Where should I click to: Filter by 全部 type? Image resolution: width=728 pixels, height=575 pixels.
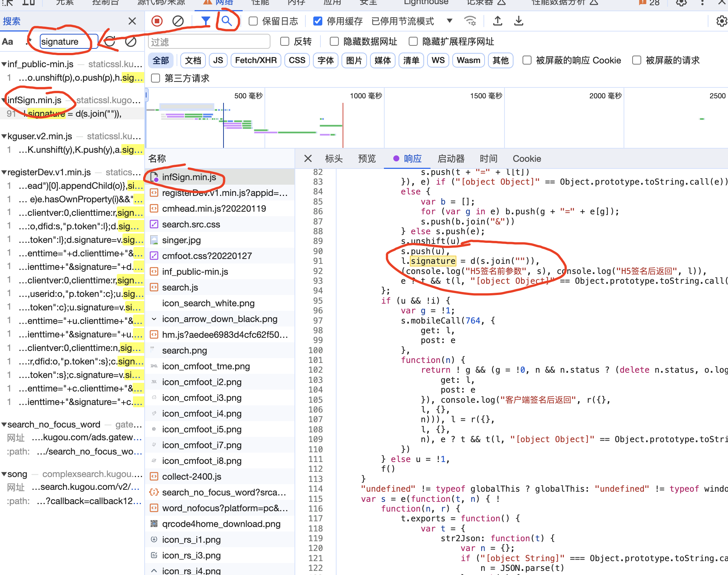point(161,60)
